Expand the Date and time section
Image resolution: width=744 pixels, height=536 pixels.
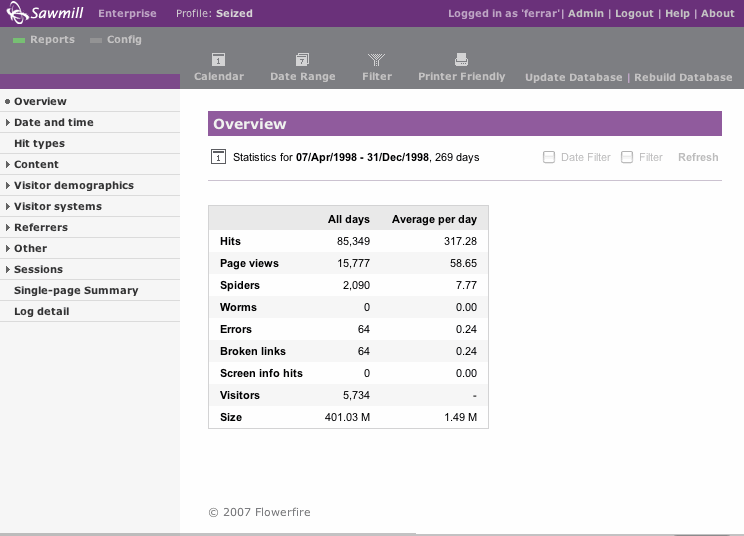(53, 122)
